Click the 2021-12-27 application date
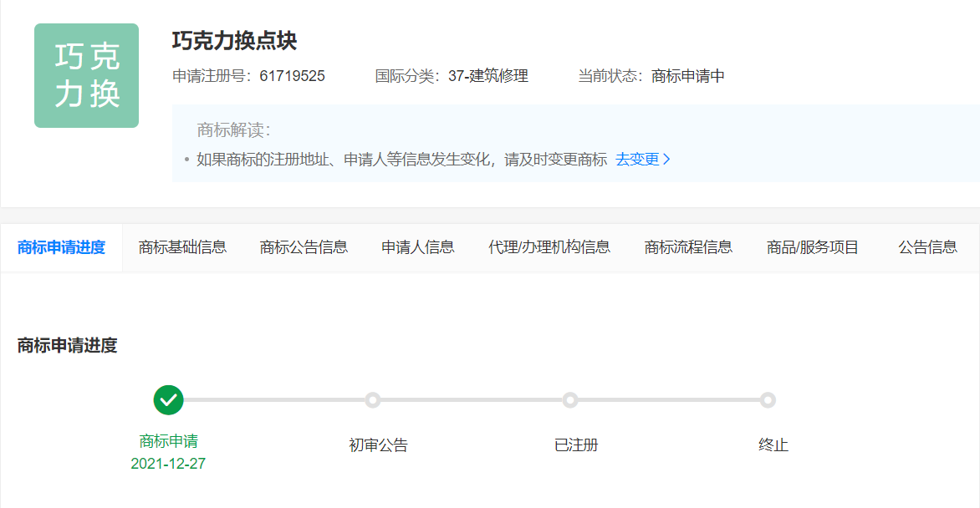 click(168, 464)
